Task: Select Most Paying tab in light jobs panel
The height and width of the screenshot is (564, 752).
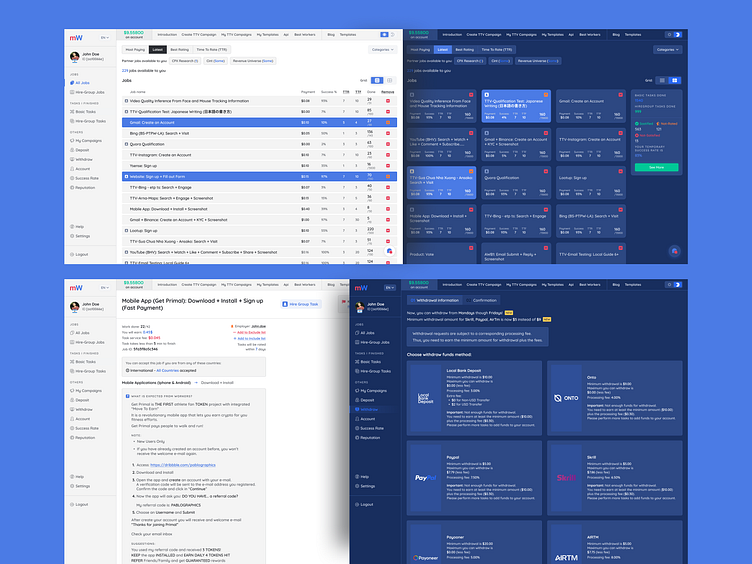Action: tap(135, 49)
